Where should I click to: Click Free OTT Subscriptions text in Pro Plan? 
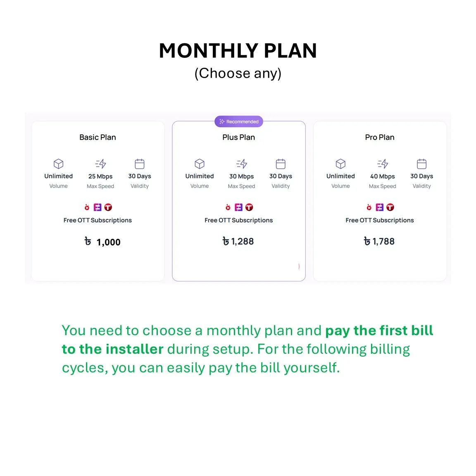click(380, 220)
